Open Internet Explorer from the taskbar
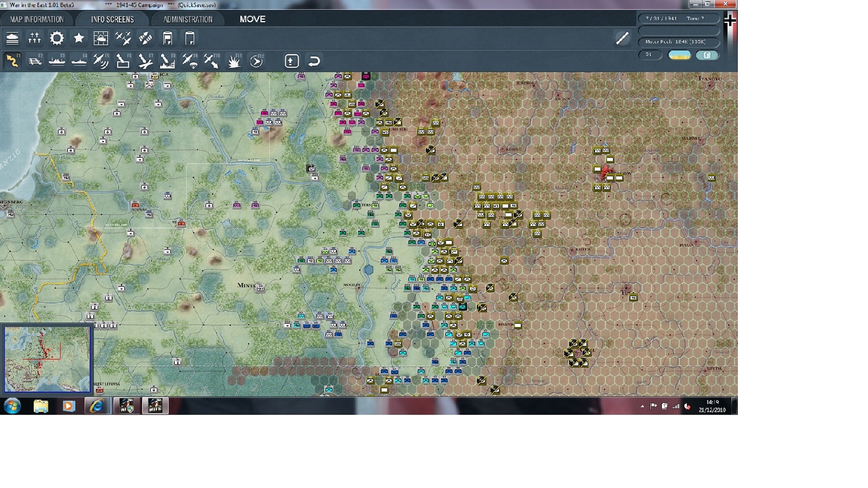The width and height of the screenshot is (868, 488). pos(97,406)
